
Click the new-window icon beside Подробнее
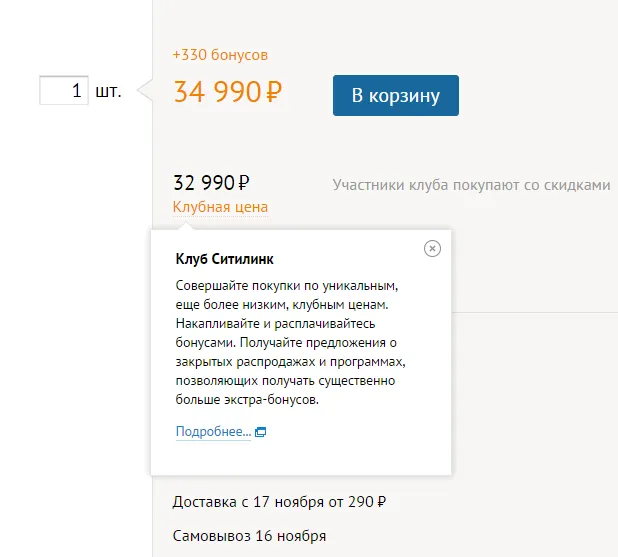click(x=261, y=432)
